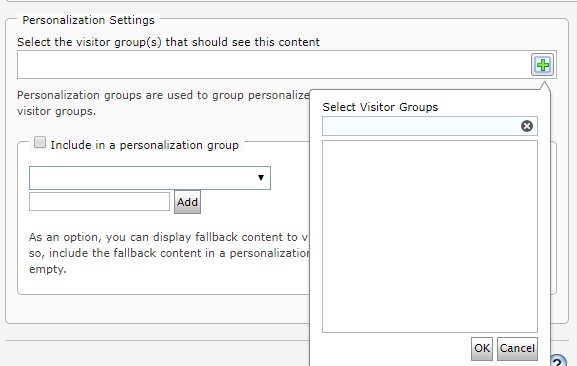The height and width of the screenshot is (366, 577).
Task: Click the 'Personalization Settings' section legend
Action: tap(88, 20)
